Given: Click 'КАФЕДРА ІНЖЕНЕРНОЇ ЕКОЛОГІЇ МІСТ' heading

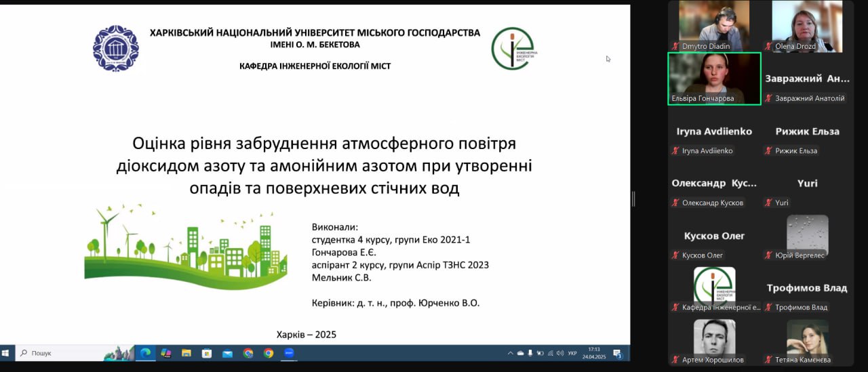Looking at the screenshot, I should tap(315, 66).
